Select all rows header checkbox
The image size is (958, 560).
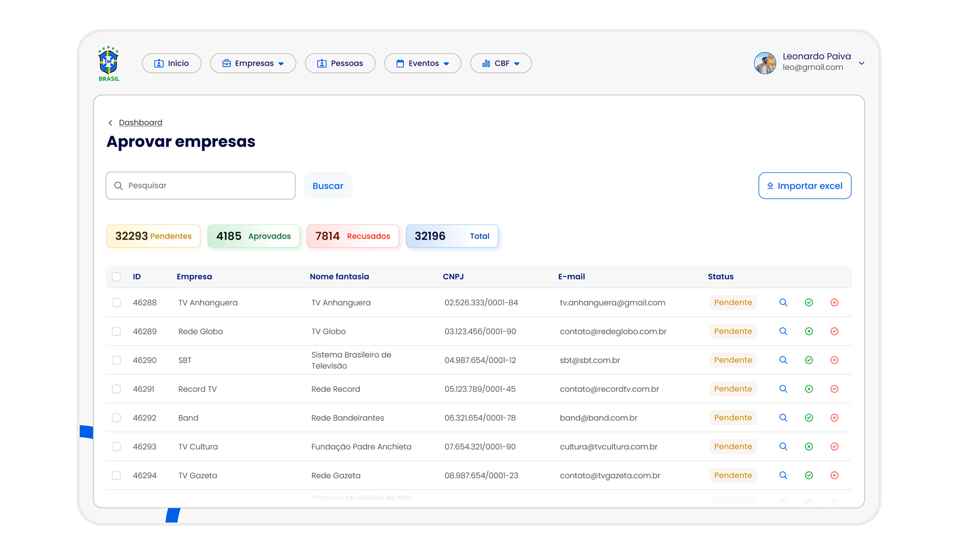click(x=116, y=277)
